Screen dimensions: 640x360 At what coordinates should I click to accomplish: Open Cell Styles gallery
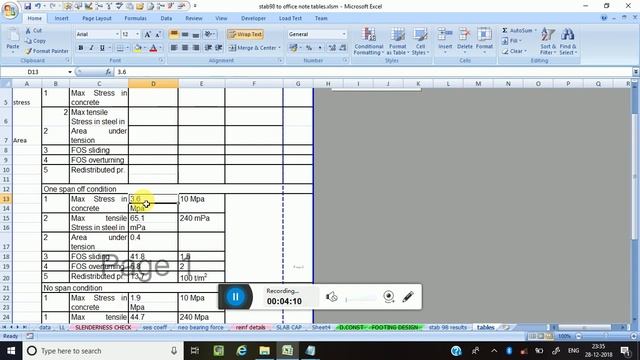(420, 41)
